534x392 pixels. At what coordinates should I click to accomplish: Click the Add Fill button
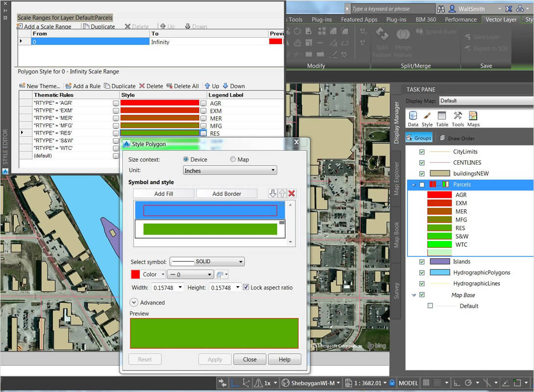[x=164, y=194]
